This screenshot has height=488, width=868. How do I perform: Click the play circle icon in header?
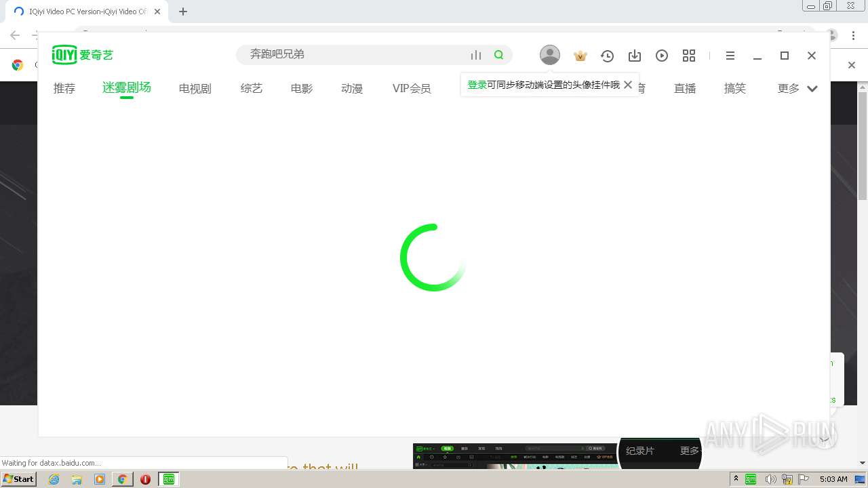[662, 56]
